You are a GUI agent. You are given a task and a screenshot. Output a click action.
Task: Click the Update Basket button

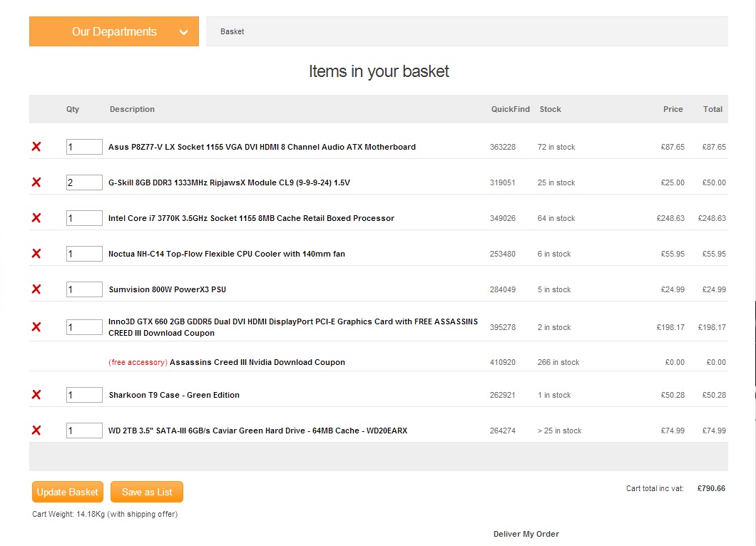[68, 492]
